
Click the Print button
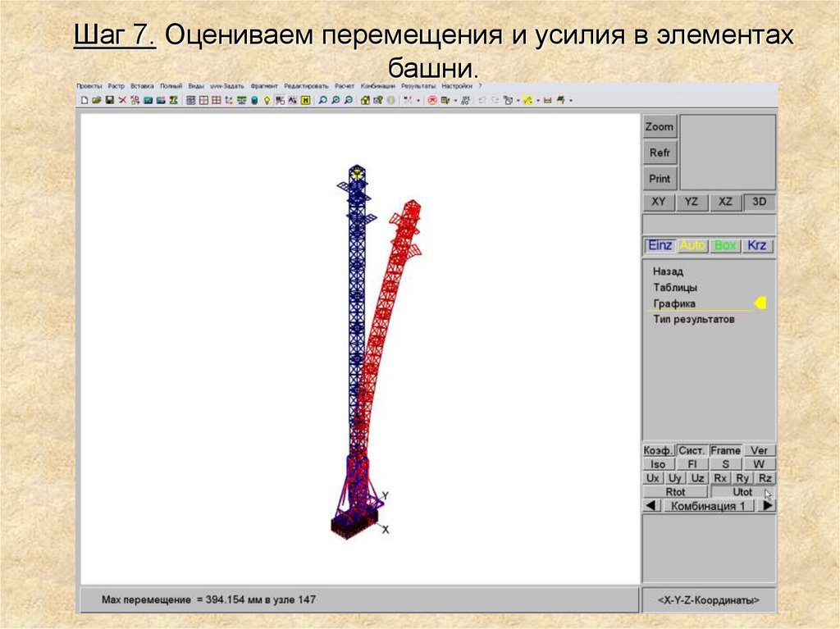pyautogui.click(x=660, y=179)
